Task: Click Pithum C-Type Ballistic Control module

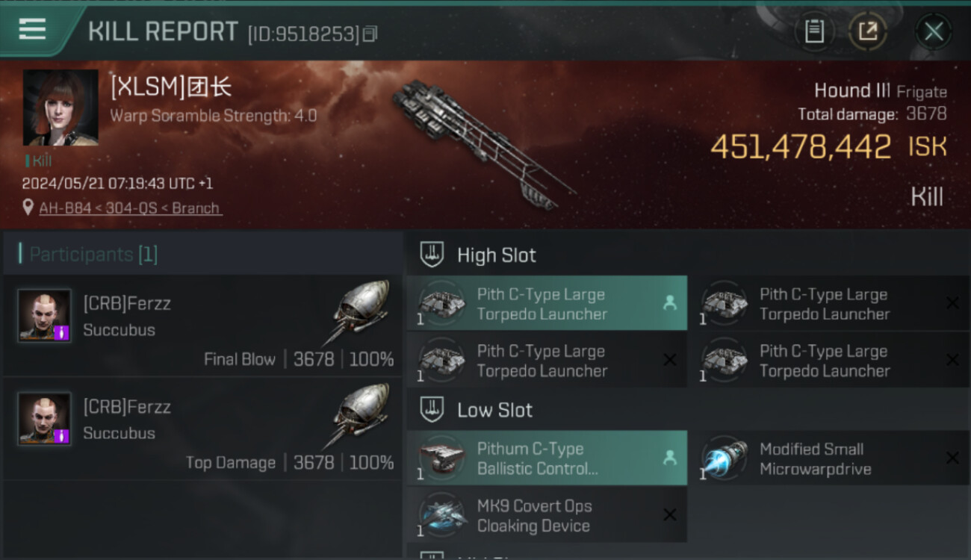Action: click(x=547, y=458)
